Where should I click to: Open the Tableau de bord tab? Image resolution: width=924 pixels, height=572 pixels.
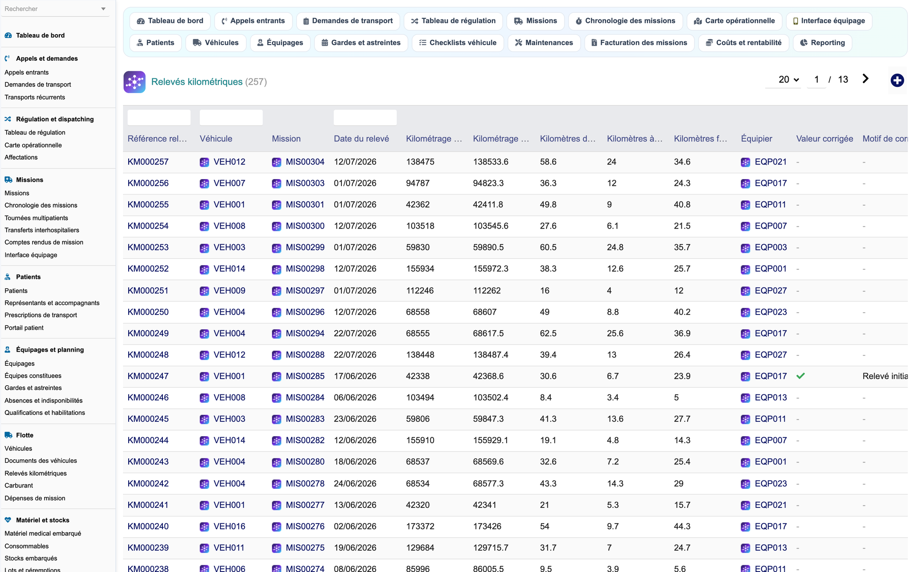coord(170,21)
